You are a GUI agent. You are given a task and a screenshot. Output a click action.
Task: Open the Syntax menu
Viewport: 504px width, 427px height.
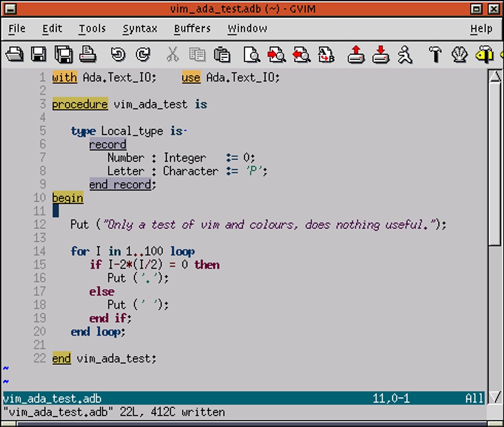[x=140, y=29]
